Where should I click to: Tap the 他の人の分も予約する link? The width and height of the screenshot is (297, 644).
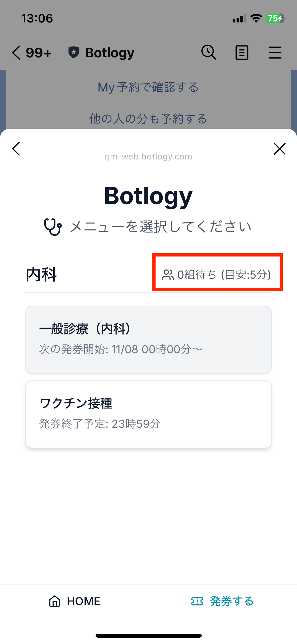(x=148, y=119)
